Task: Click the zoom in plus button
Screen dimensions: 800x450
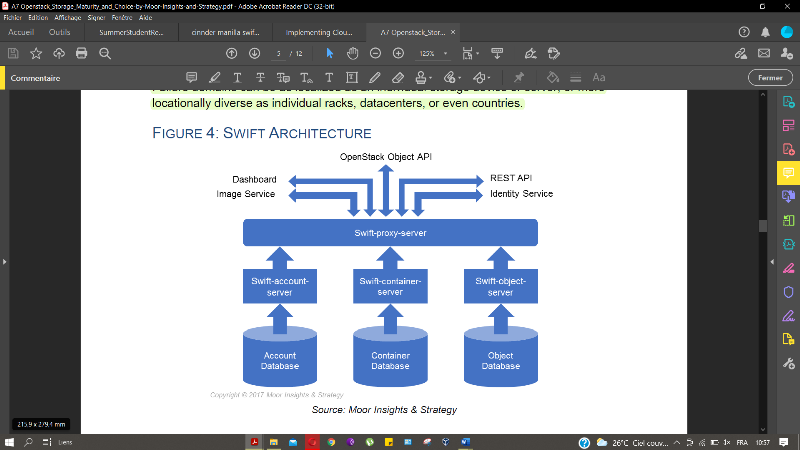Action: pos(398,53)
